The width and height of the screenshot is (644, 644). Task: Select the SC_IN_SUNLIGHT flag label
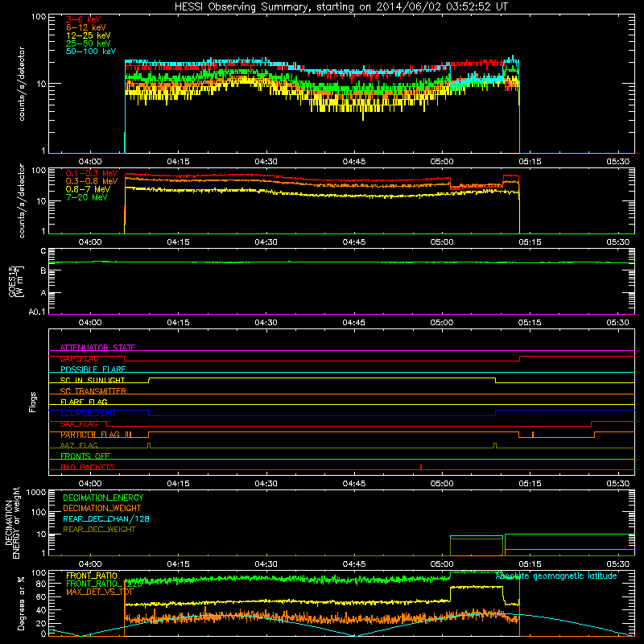pyautogui.click(x=93, y=380)
